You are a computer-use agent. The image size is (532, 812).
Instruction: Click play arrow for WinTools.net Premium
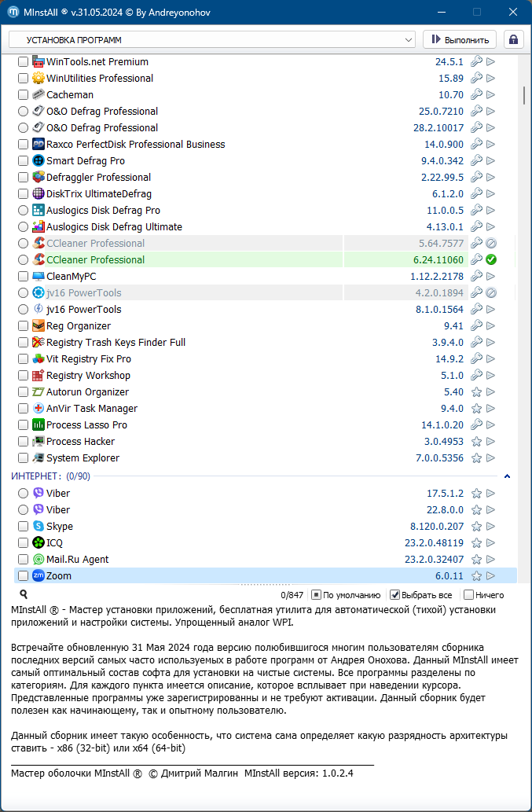pos(491,62)
